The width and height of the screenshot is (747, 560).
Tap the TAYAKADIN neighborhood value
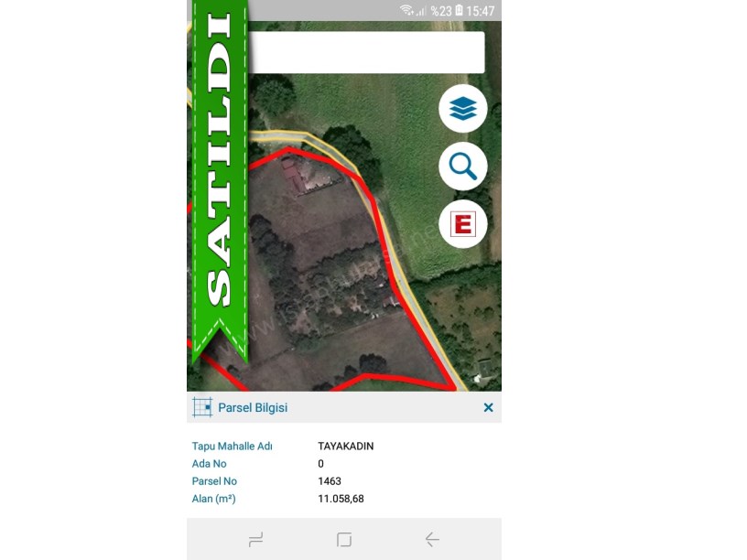click(x=346, y=447)
